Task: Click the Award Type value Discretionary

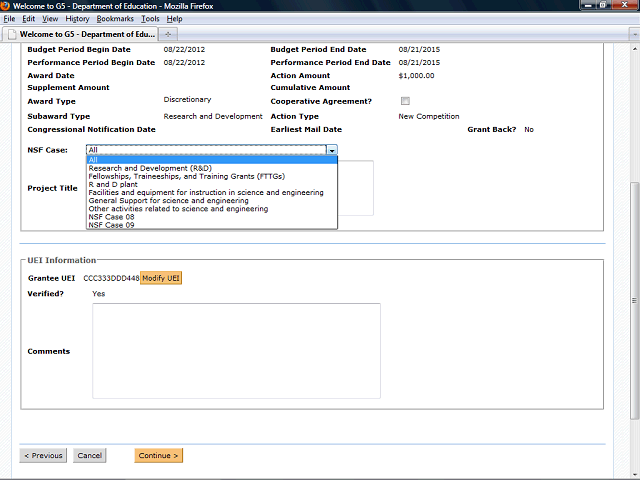Action: click(x=187, y=99)
